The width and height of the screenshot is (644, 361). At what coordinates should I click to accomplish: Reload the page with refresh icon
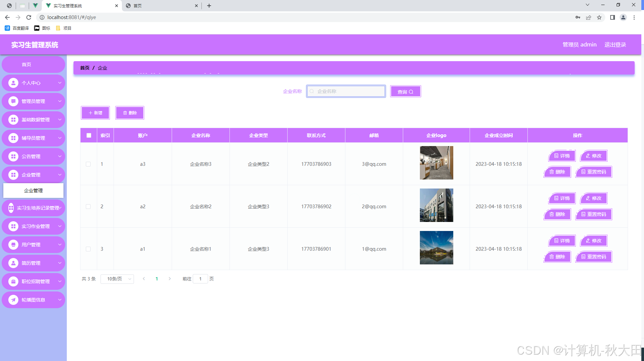coord(29,17)
